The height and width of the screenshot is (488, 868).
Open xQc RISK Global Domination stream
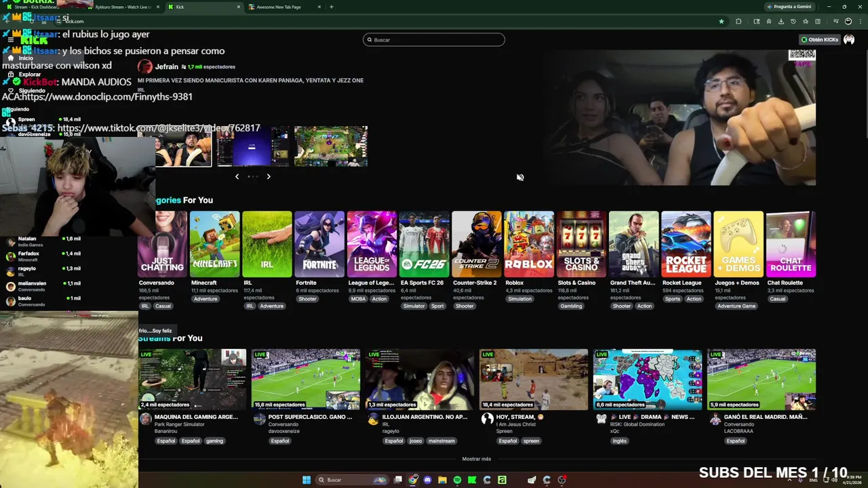(x=648, y=380)
